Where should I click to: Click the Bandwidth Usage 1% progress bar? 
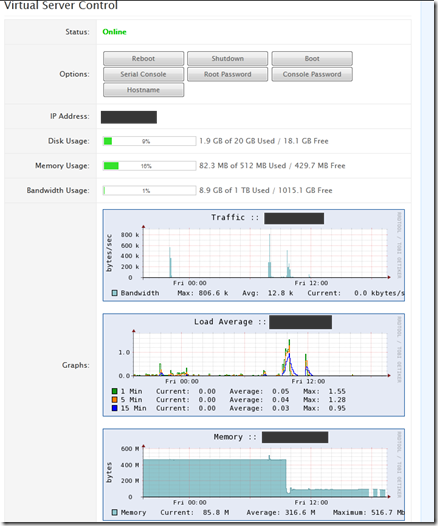coord(149,191)
